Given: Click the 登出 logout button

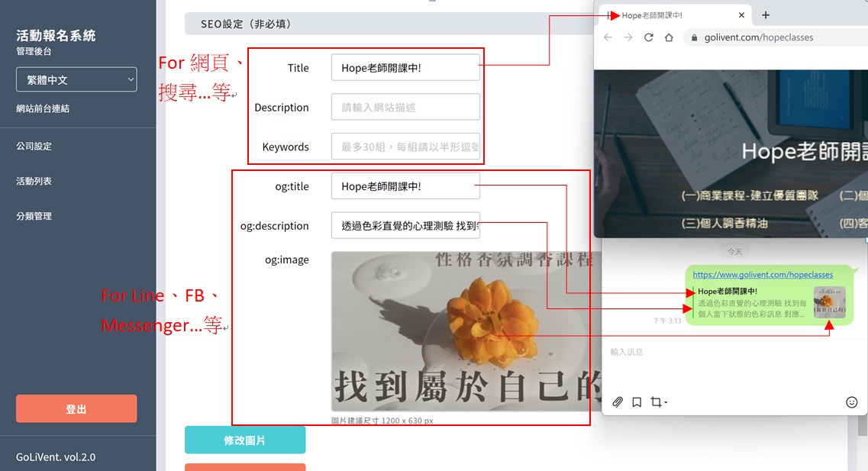Looking at the screenshot, I should 76,408.
